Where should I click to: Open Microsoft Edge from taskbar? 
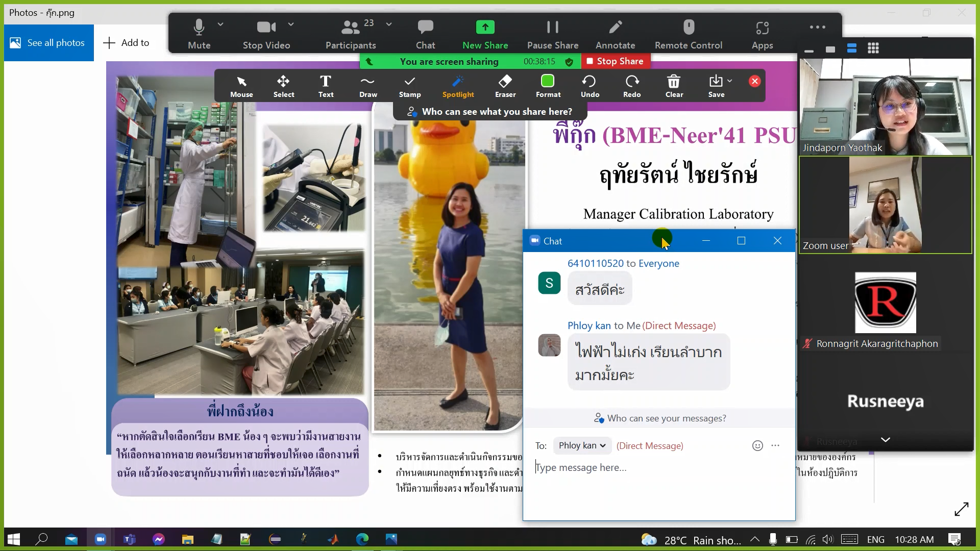coord(362,539)
